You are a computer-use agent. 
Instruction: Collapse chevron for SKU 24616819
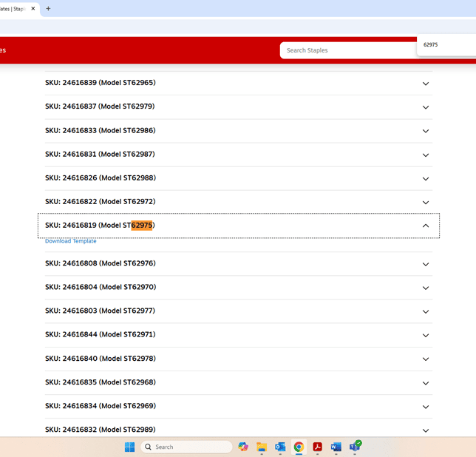426,226
